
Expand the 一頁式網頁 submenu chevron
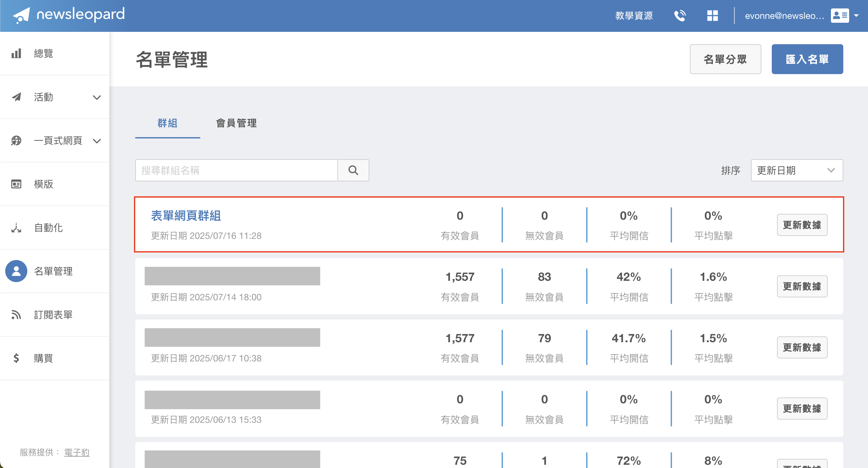pos(97,141)
